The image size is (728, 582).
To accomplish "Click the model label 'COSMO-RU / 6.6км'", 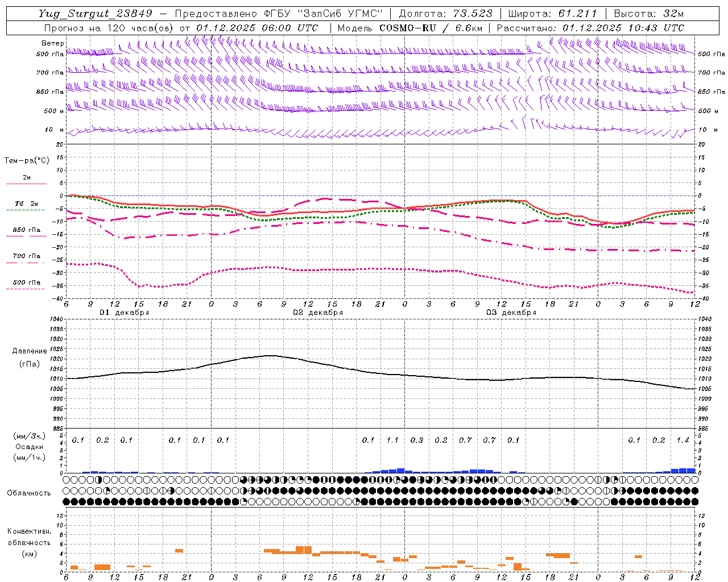I will pyautogui.click(x=431, y=28).
